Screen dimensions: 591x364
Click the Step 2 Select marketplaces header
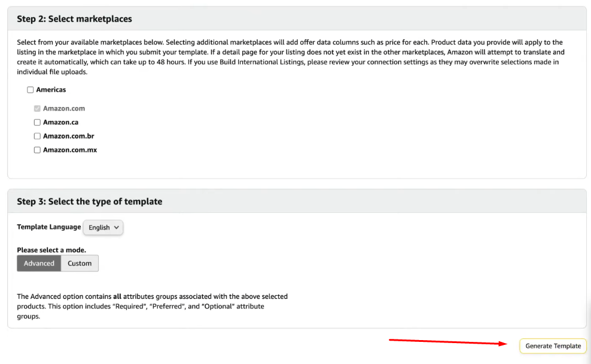74,19
